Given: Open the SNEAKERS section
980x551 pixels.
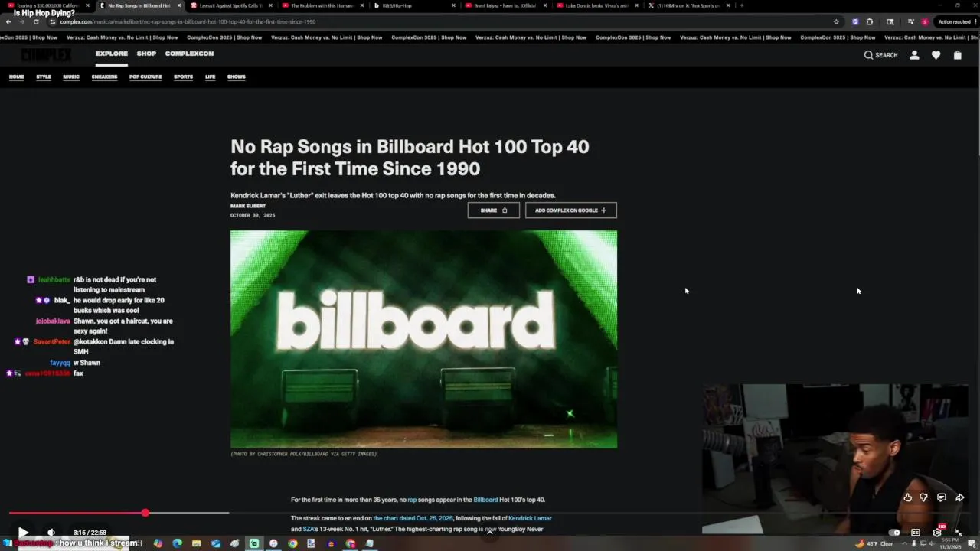Looking at the screenshot, I should click(x=104, y=77).
